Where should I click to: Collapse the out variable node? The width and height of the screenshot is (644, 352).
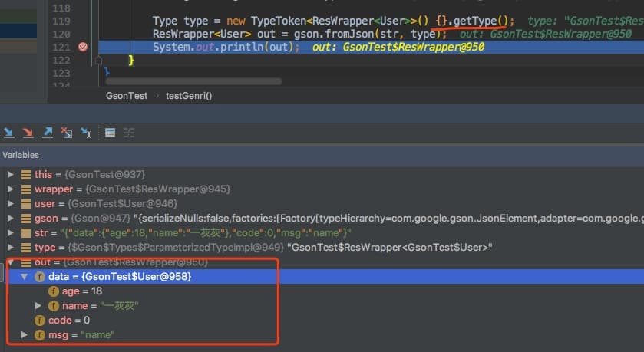[11, 262]
